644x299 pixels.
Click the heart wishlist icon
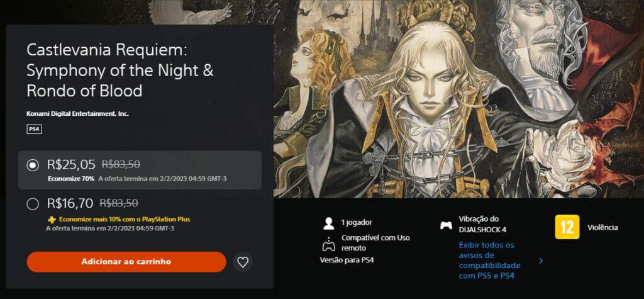coord(243,262)
